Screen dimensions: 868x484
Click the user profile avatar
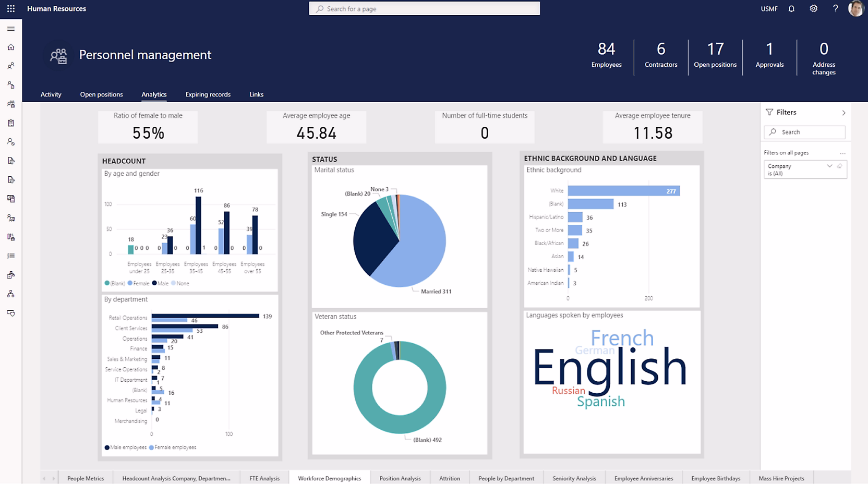tap(855, 9)
